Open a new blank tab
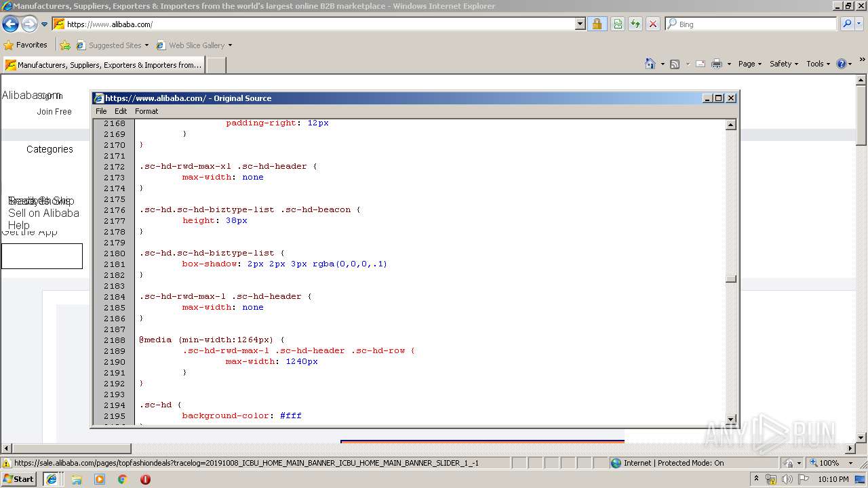 [x=216, y=65]
